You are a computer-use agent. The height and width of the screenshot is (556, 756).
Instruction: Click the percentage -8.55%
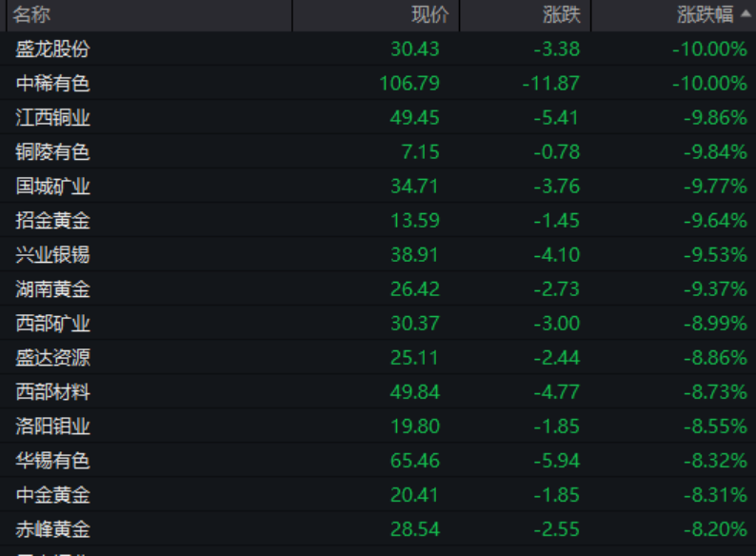(715, 427)
